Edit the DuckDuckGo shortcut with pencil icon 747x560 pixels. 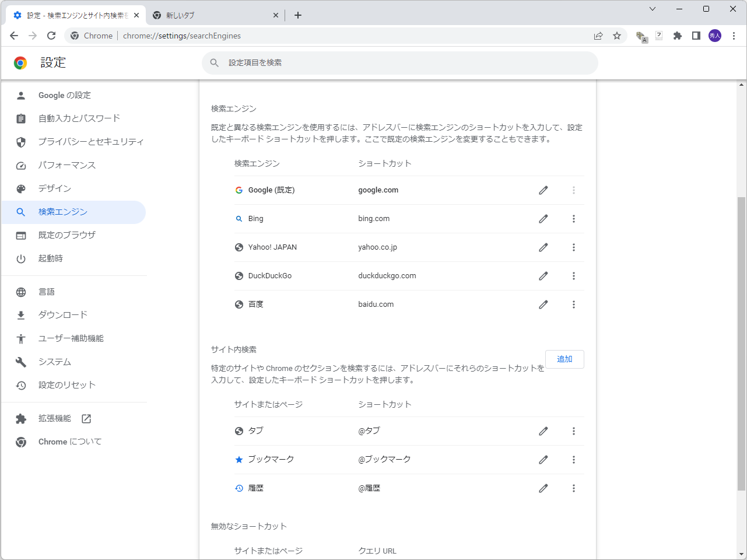(x=543, y=275)
